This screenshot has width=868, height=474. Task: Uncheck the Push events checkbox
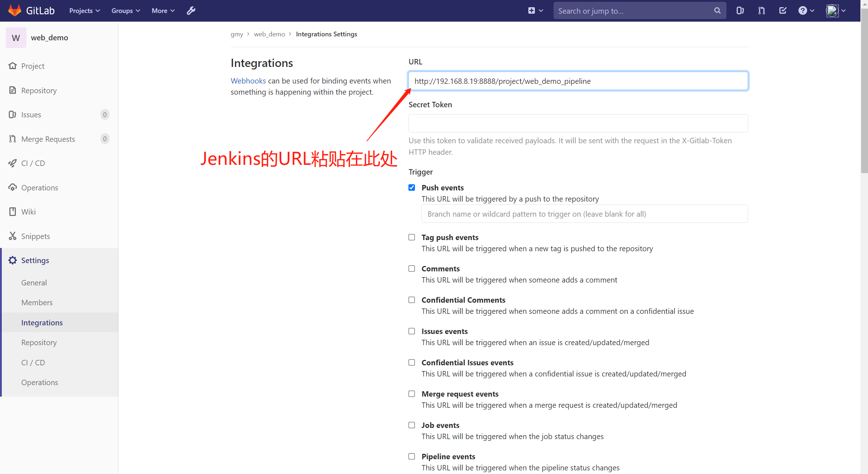pos(412,188)
